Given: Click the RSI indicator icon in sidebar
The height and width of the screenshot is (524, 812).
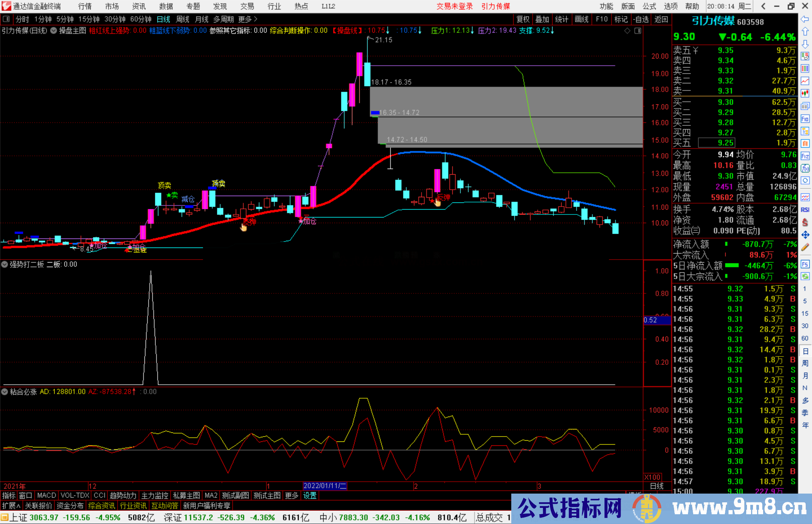Looking at the screenshot, I should click(805, 210).
